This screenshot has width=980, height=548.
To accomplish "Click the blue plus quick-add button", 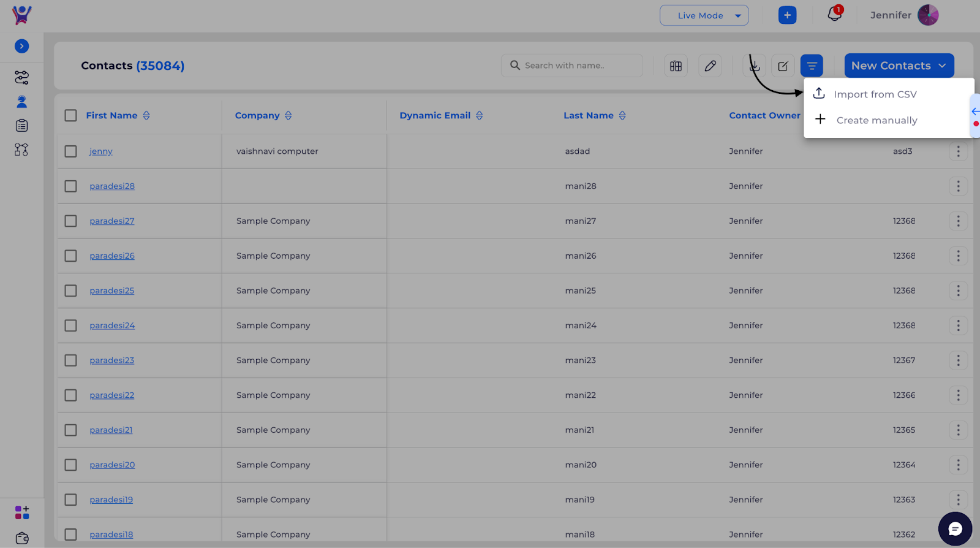I will pos(787,15).
